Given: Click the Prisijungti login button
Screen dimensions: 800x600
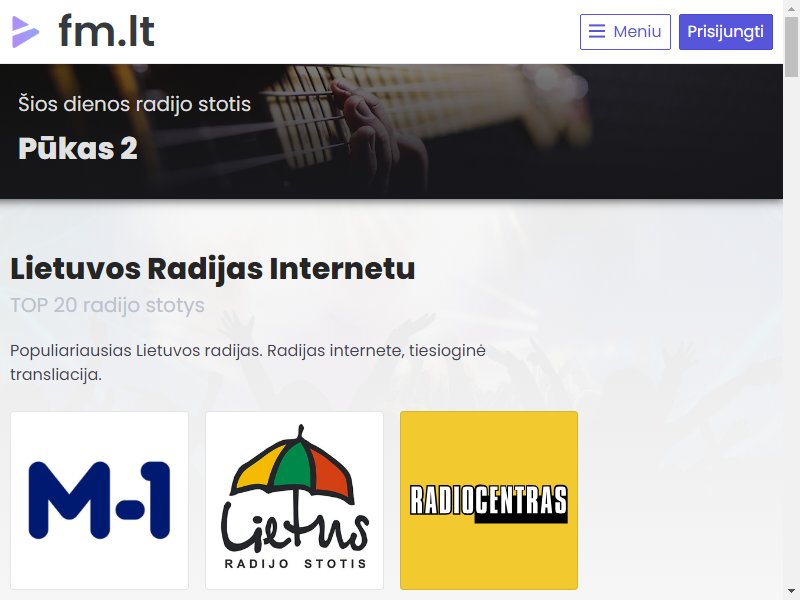Looking at the screenshot, I should pyautogui.click(x=726, y=32).
